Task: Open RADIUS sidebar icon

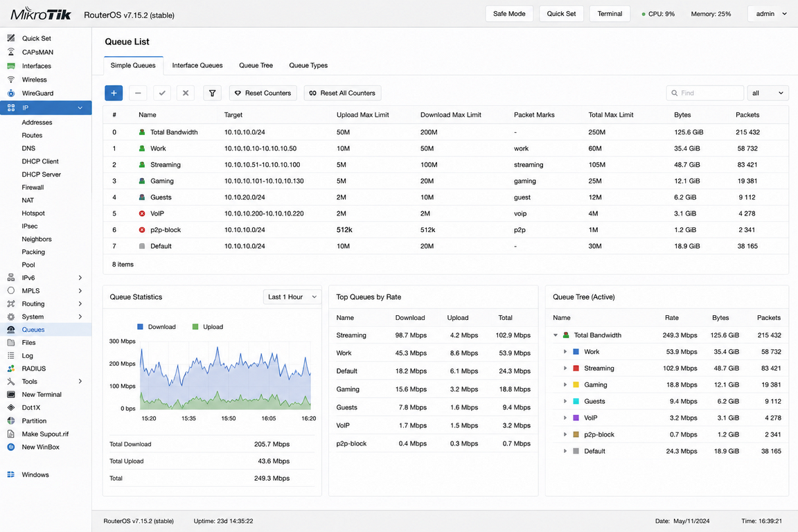Action: [x=10, y=369]
